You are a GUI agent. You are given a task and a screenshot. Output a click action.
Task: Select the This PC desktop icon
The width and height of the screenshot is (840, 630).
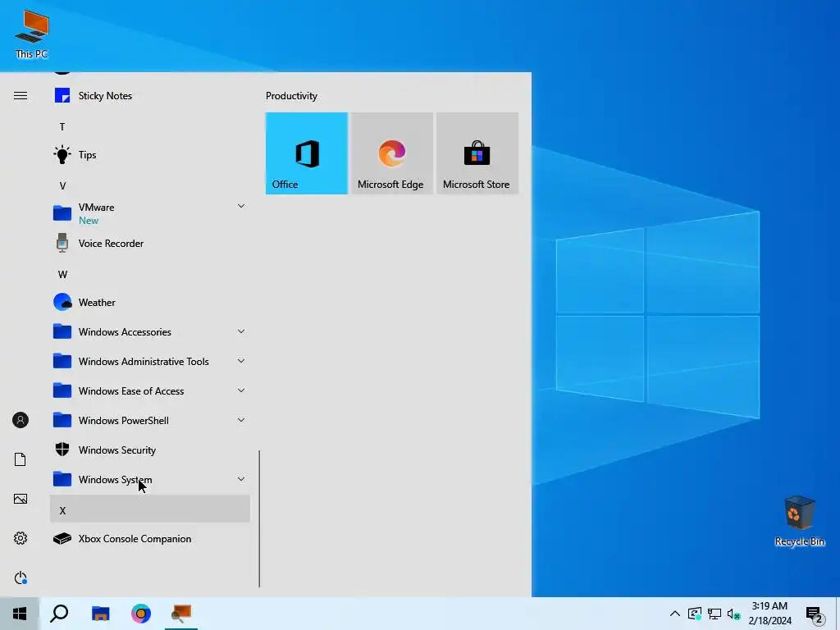point(32,34)
